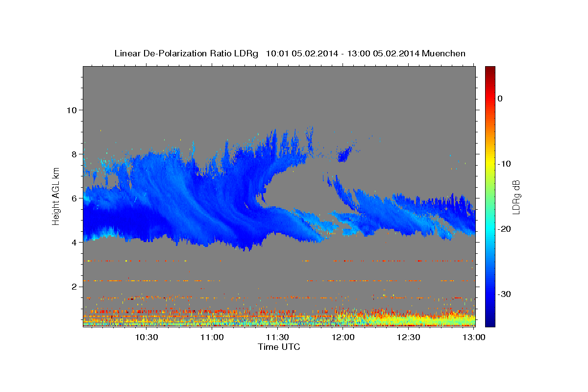Click the height label '4'
588x392 pixels.
[x=74, y=242]
